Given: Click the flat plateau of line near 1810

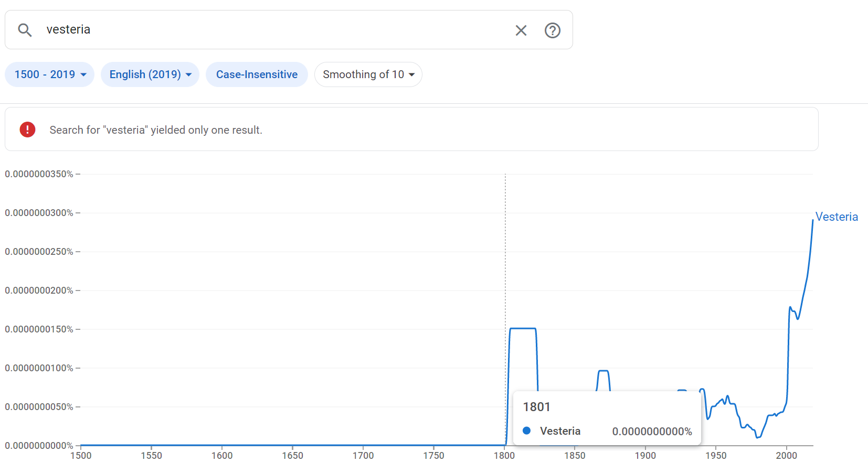Looking at the screenshot, I should 523,329.
